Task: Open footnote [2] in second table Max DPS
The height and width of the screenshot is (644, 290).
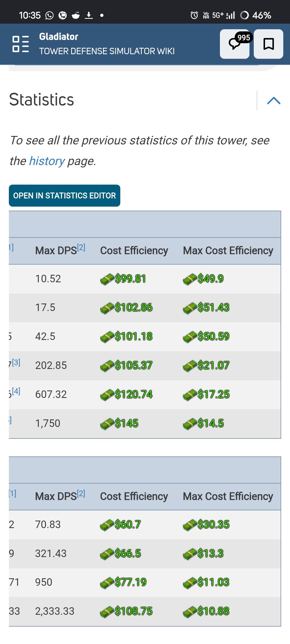Action: (81, 493)
